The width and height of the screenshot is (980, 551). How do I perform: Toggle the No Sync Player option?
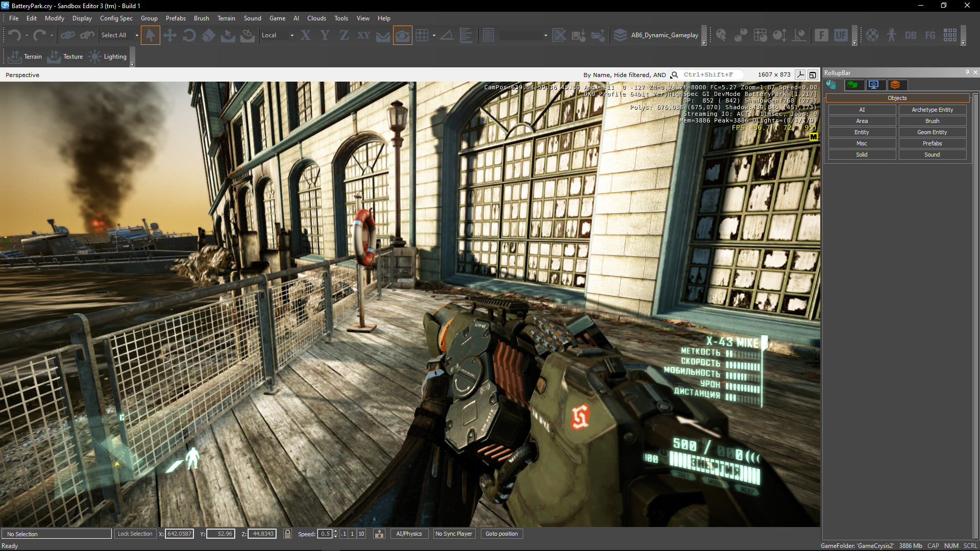pyautogui.click(x=453, y=534)
